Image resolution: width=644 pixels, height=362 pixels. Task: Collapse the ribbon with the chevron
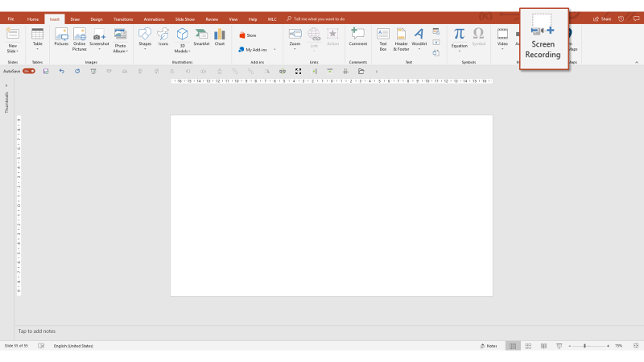[637, 63]
